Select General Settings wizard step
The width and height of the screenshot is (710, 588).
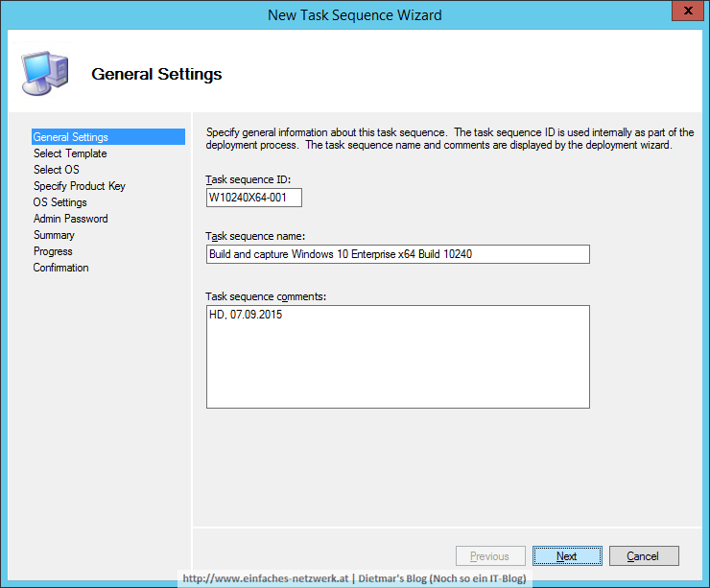tap(108, 137)
